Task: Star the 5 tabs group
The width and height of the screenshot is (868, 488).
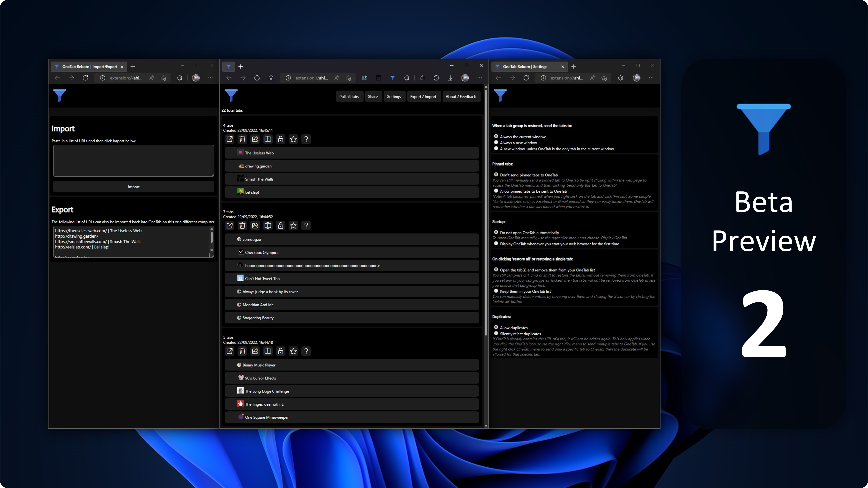Action: pos(294,351)
